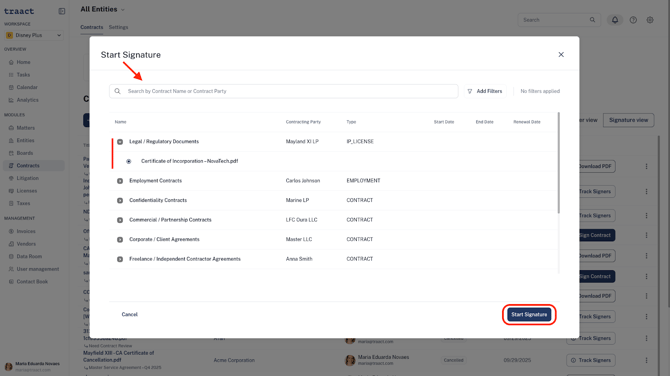Open the settings gear icon
The width and height of the screenshot is (670, 376).
coord(650,20)
